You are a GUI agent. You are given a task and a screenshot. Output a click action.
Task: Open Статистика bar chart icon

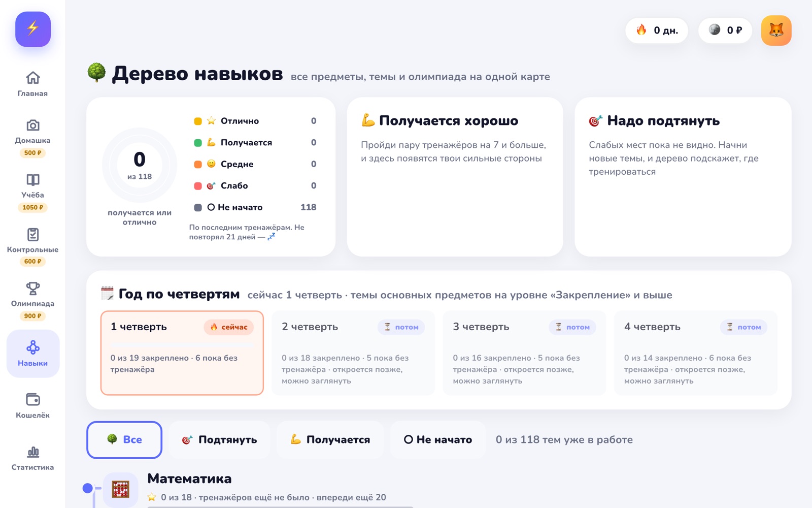(33, 452)
